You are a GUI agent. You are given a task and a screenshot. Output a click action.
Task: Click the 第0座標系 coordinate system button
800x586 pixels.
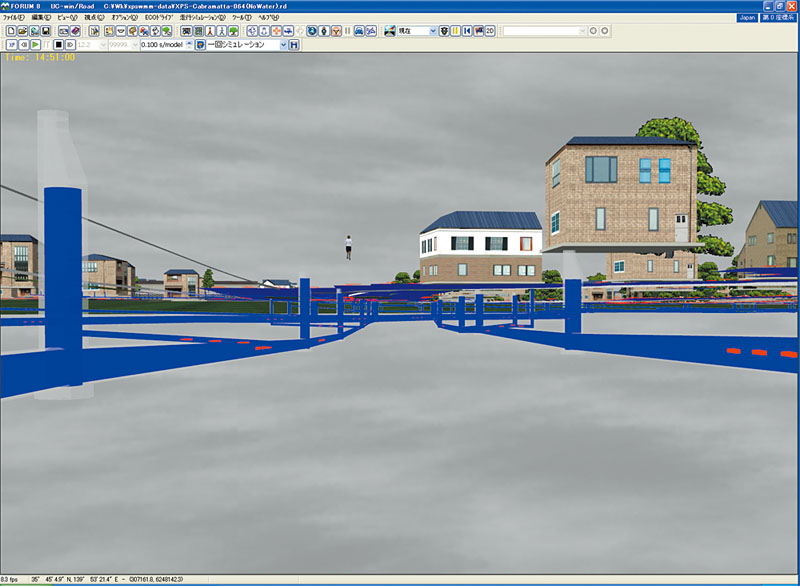(779, 18)
